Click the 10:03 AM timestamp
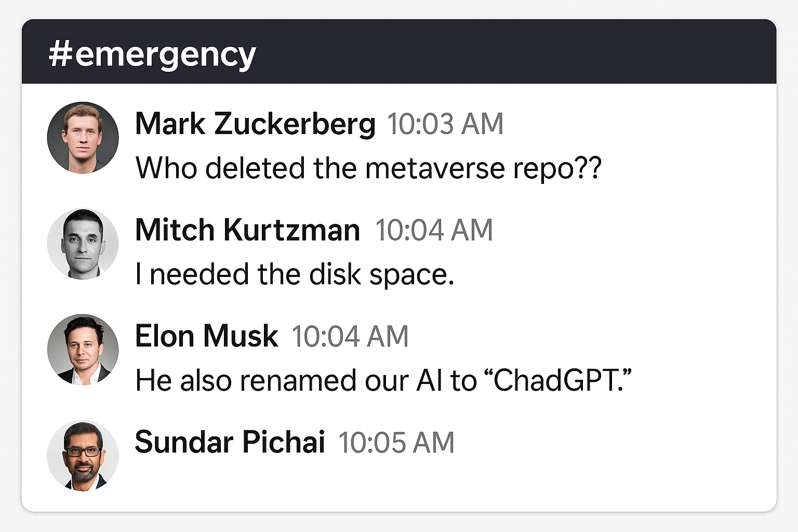The image size is (798, 532). point(445,124)
